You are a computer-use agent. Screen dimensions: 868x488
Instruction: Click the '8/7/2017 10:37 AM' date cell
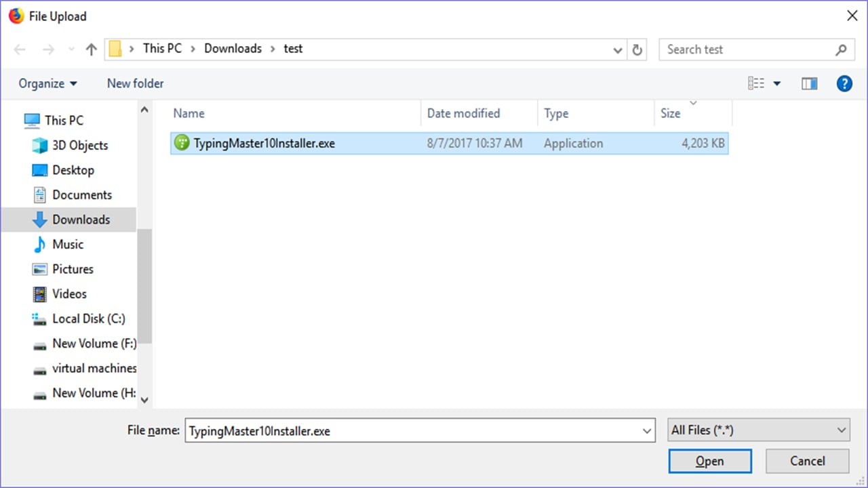pyautogui.click(x=475, y=143)
